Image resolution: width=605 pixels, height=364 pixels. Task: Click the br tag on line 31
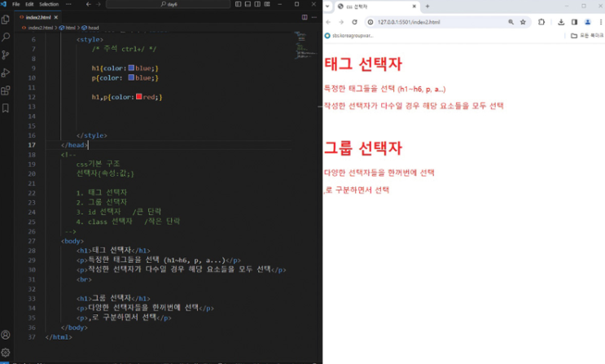tap(84, 279)
